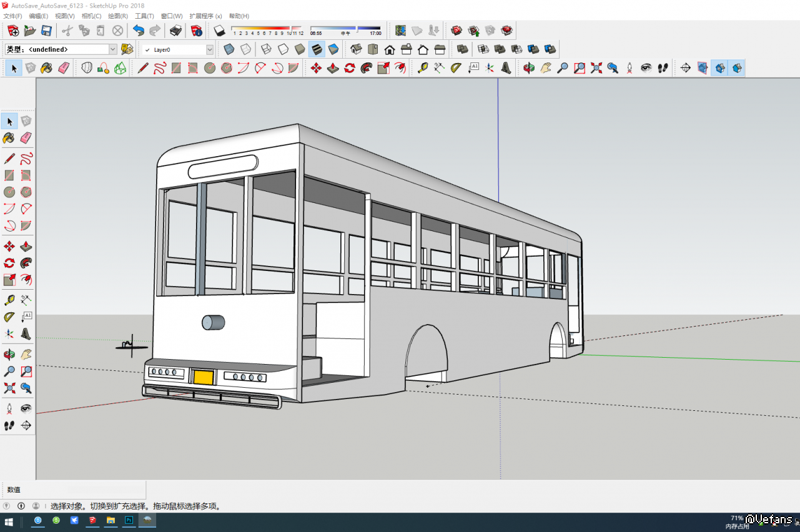
Task: Apply the Monochrome face style
Action: pos(333,49)
